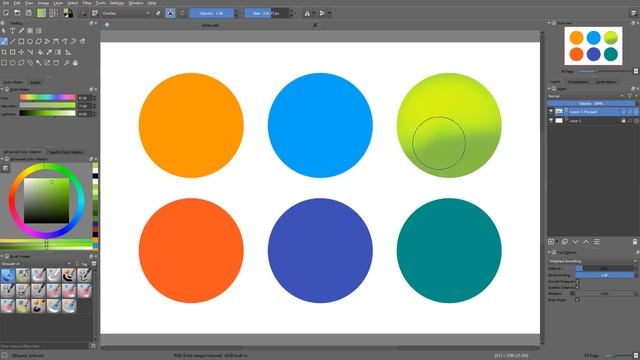Select the Measure tool
The width and height of the screenshot is (640, 360).
pos(68,52)
